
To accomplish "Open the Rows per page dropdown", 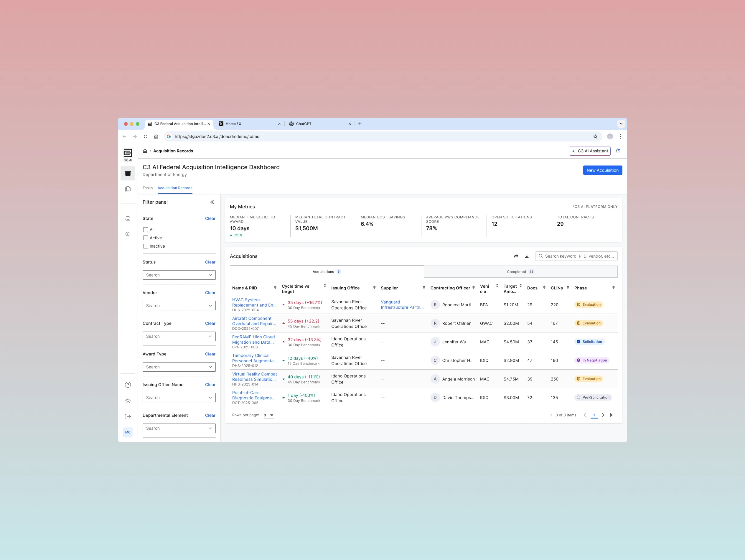I will (268, 415).
